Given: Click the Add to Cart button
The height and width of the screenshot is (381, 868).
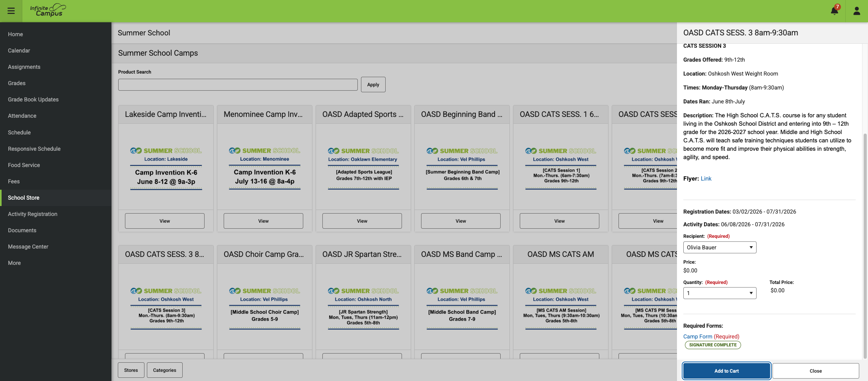Looking at the screenshot, I should click(x=726, y=371).
